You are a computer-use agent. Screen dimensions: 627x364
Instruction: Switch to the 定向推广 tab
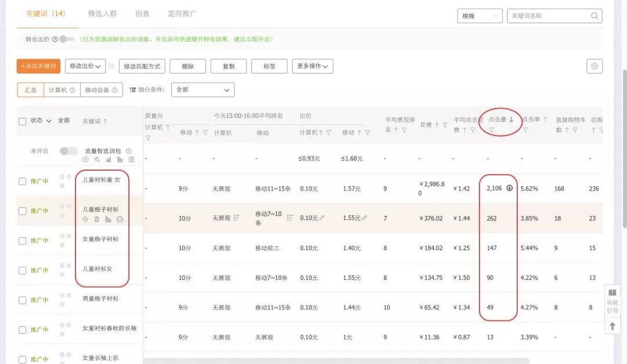[x=182, y=14]
